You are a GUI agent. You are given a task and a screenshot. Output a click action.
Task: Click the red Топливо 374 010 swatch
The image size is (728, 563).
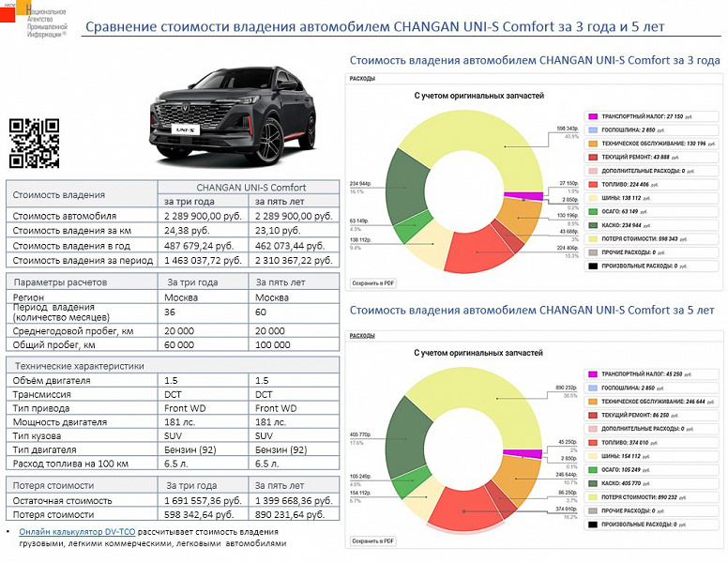coord(593,442)
